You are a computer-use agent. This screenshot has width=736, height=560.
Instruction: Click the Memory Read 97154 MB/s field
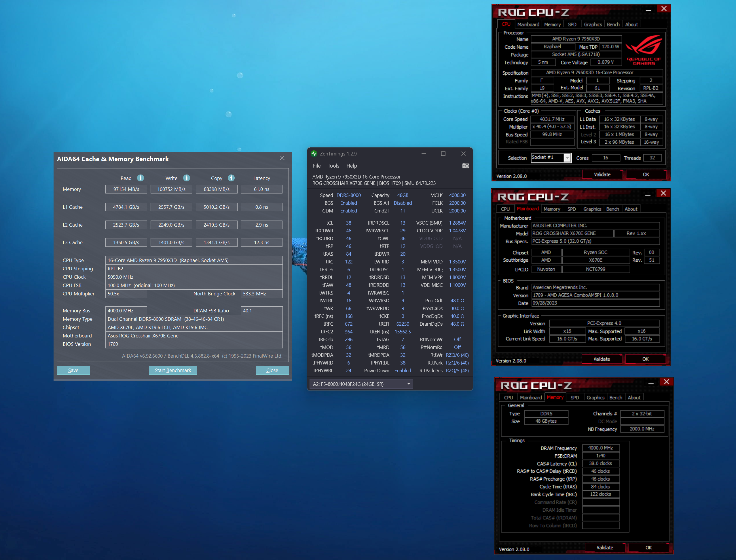[x=126, y=189]
